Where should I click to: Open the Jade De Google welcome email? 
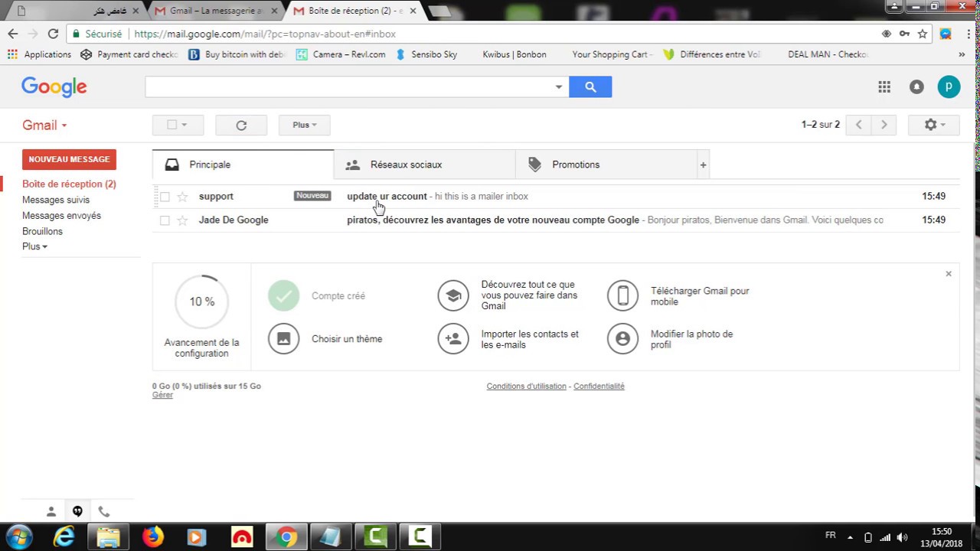click(556, 220)
